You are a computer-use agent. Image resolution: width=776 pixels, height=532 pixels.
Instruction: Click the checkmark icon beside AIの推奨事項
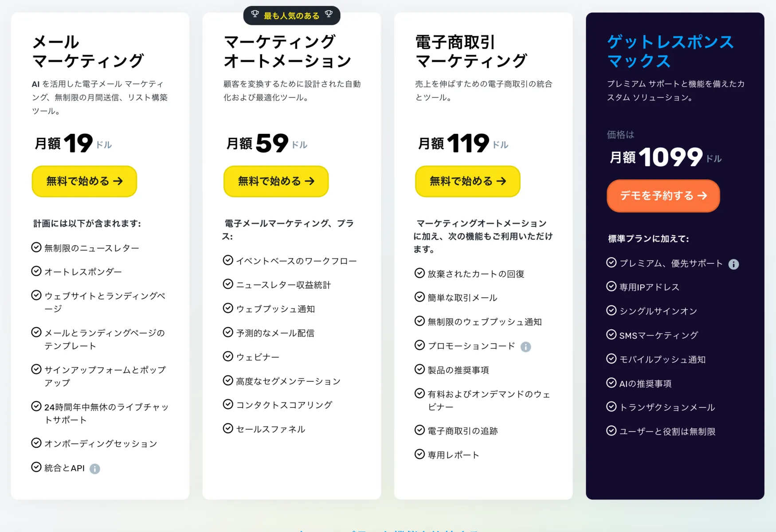[x=611, y=383]
